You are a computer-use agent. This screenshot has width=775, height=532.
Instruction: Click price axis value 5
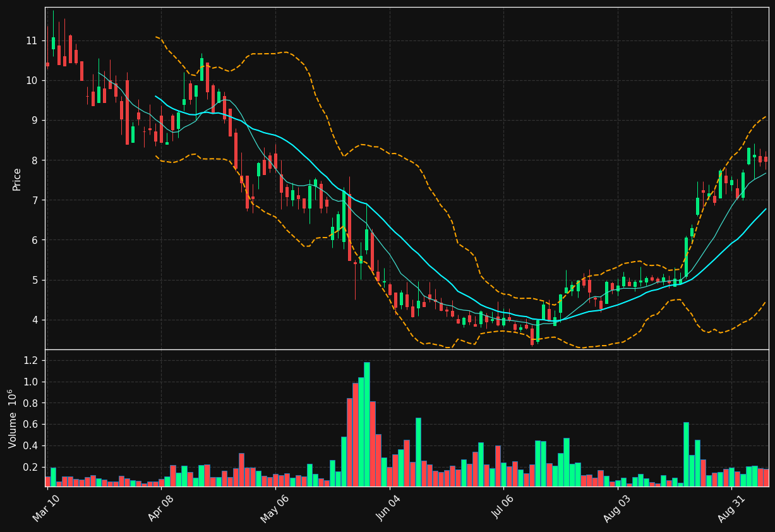(x=35, y=280)
